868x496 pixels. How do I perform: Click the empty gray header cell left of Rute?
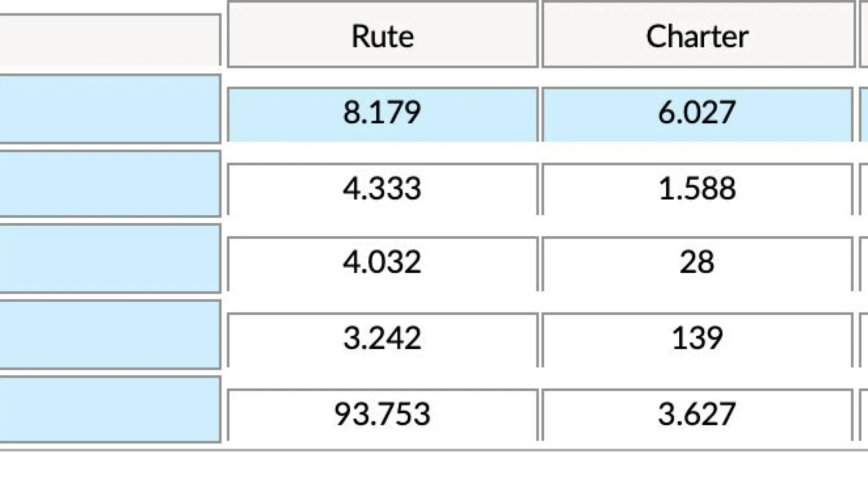(x=110, y=40)
